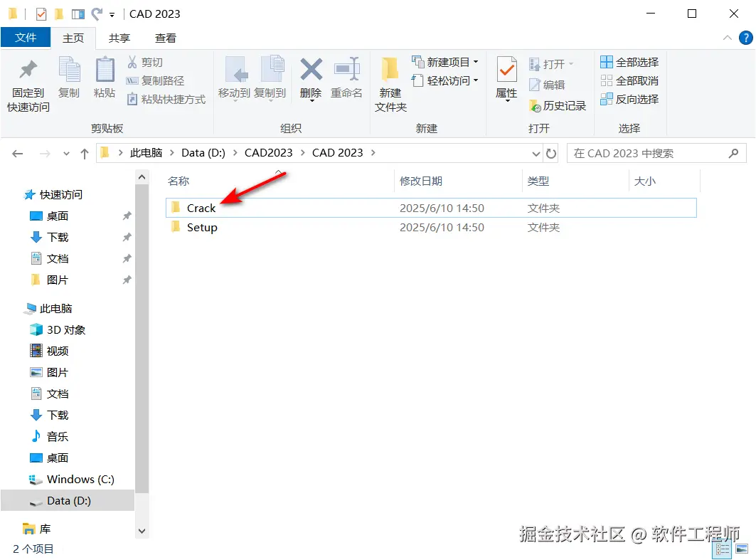The image size is (756, 560).
Task: Click the Cut (剪切) scissors icon
Action: click(x=132, y=62)
